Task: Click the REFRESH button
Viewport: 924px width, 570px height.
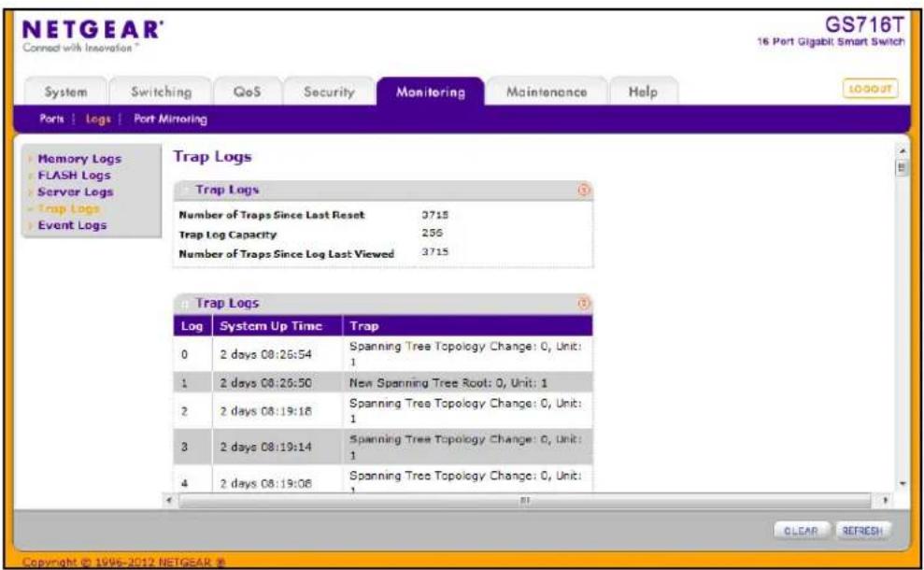Action: tap(862, 531)
